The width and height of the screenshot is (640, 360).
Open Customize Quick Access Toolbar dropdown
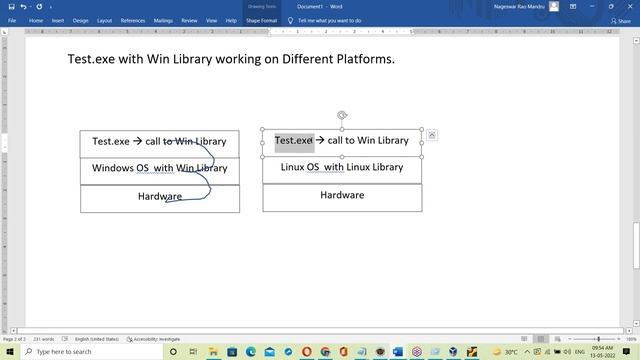pos(51,7)
